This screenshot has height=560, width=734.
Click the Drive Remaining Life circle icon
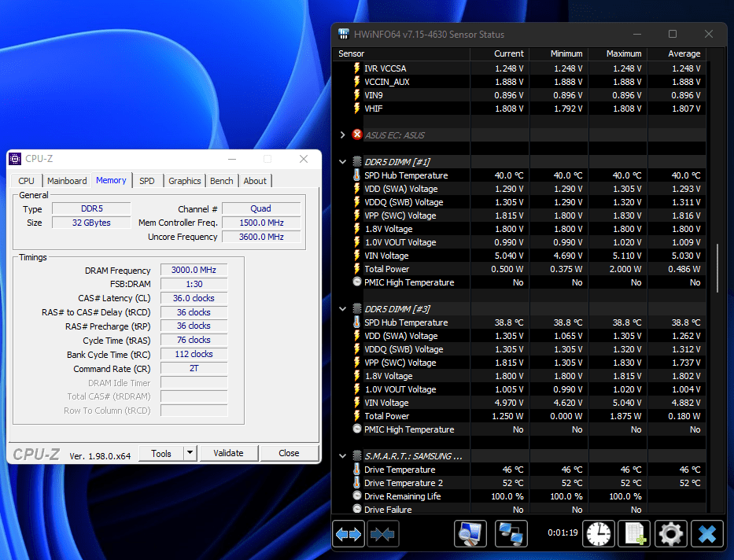(356, 496)
